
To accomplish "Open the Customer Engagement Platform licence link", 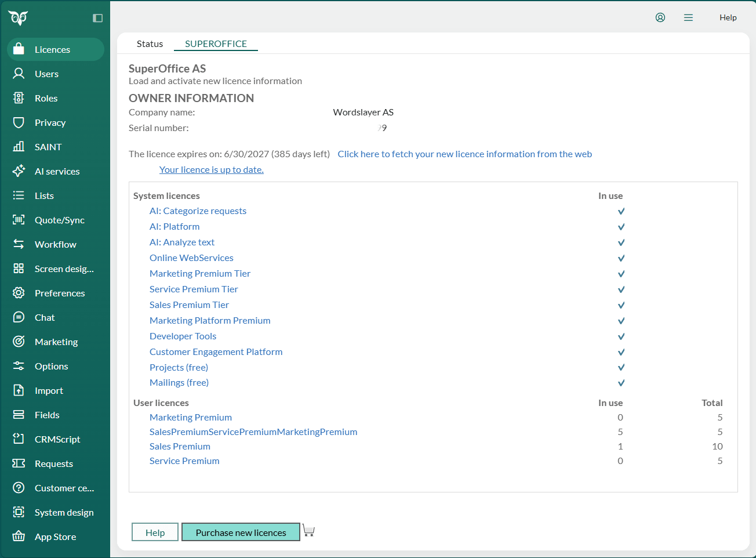I will tap(216, 352).
